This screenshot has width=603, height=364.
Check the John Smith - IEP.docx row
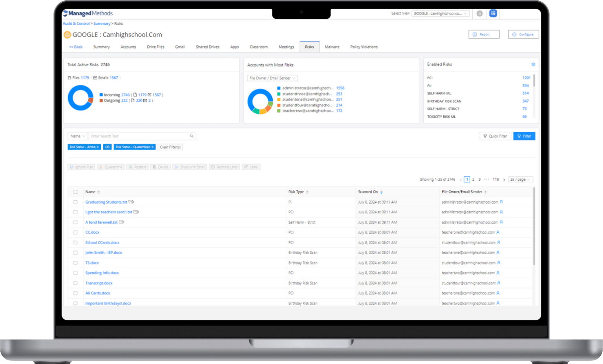[x=75, y=253]
